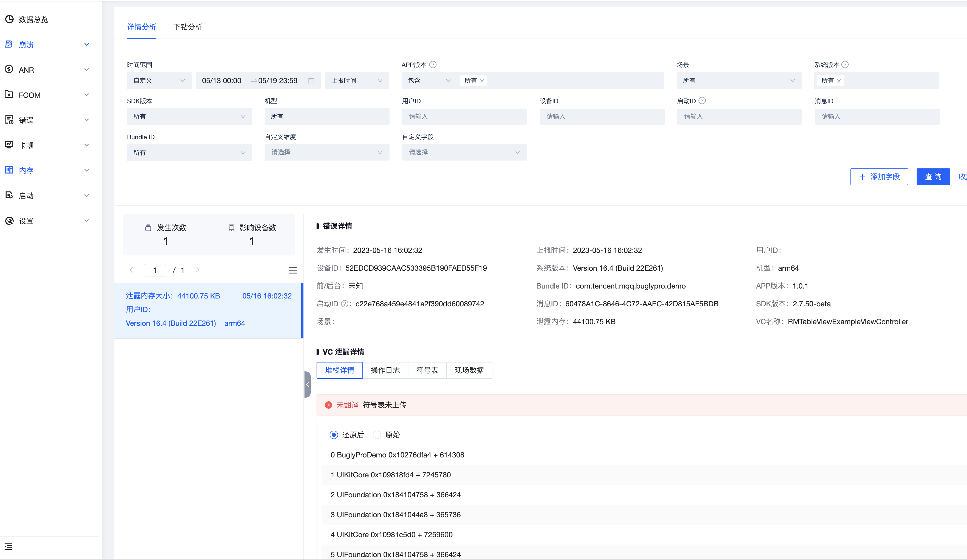Expand the FOOM sidebar menu

[x=87, y=95]
